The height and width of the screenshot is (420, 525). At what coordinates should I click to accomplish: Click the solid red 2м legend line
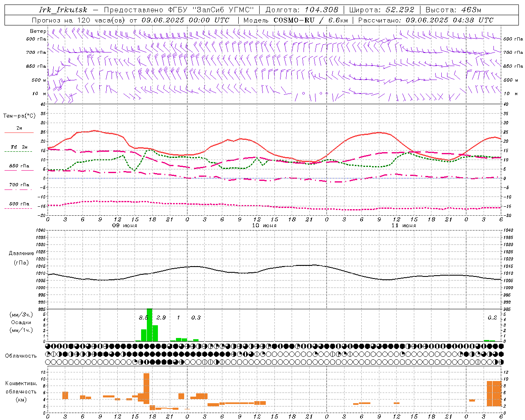click(x=19, y=132)
